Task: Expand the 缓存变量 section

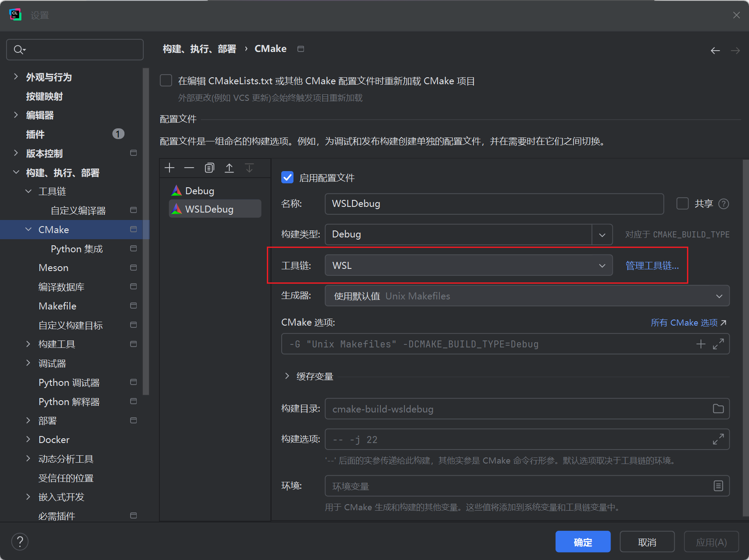Action: pos(287,376)
